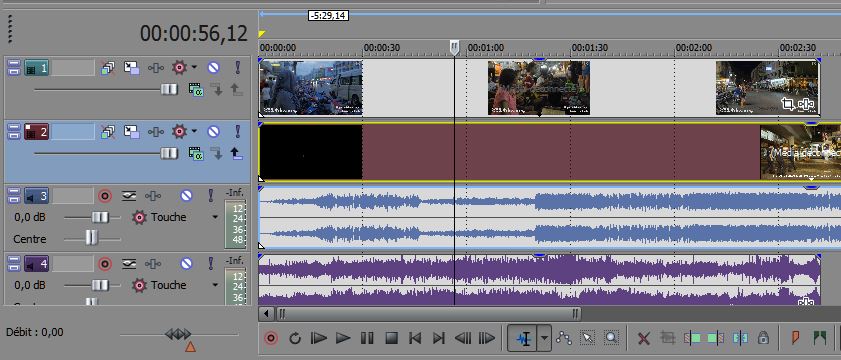The image size is (841, 360).
Task: Adjust track 3 Centre pan slider
Action: pyautogui.click(x=92, y=237)
